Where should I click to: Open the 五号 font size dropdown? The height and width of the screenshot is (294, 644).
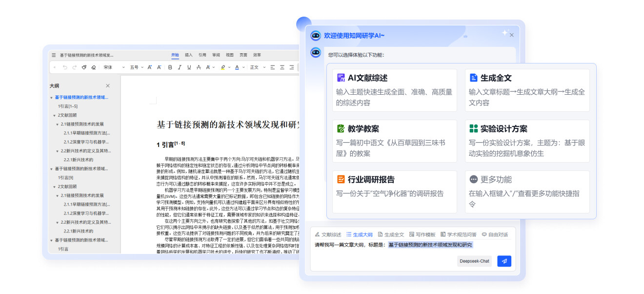point(137,67)
